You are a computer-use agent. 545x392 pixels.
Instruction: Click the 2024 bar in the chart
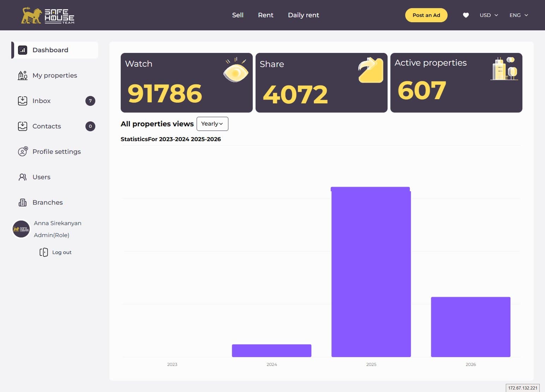(x=272, y=351)
